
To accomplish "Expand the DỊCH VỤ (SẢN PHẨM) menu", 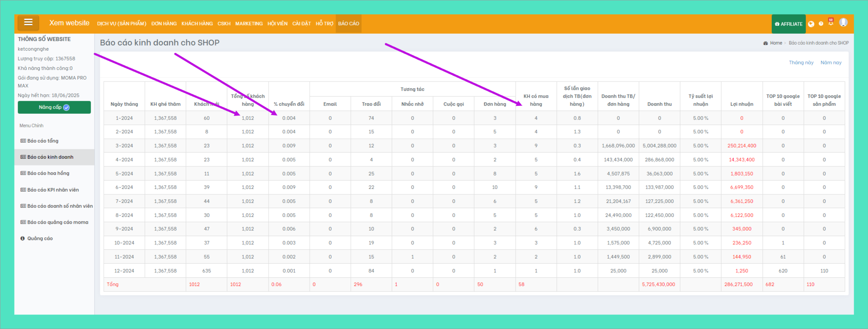I will pyautogui.click(x=122, y=24).
